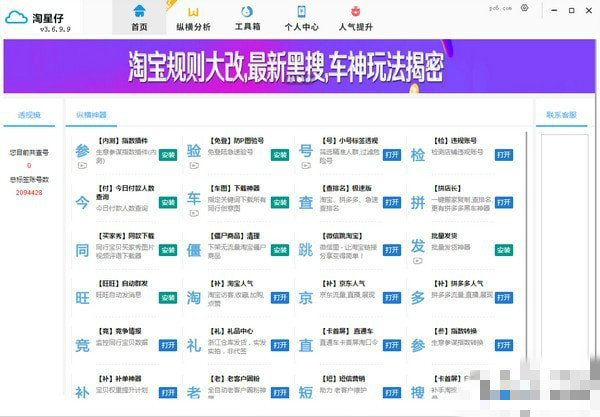600x417 pixels.
Task: Click the 参 icon for 指数插件
Action: coord(82,151)
